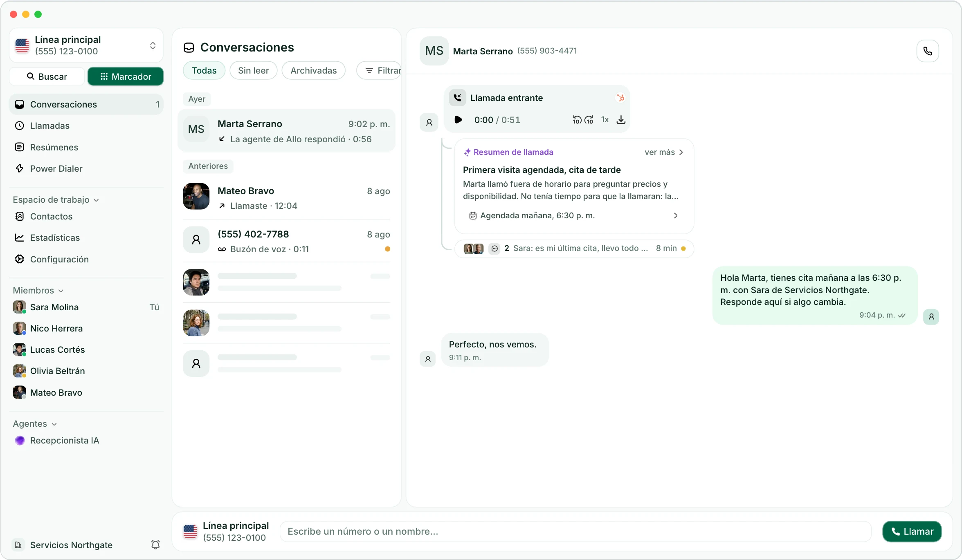Select member Nico Herrera
The image size is (962, 560).
86,328
